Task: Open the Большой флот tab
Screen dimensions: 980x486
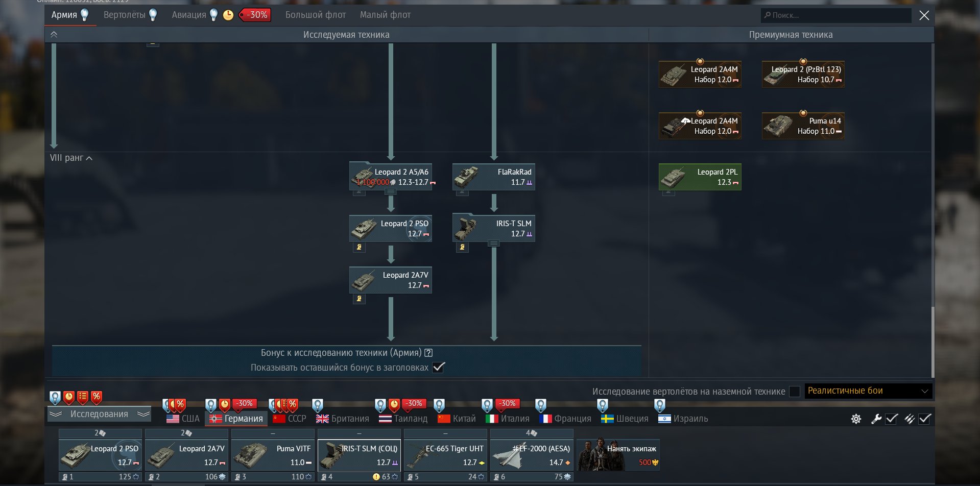Action: point(316,15)
